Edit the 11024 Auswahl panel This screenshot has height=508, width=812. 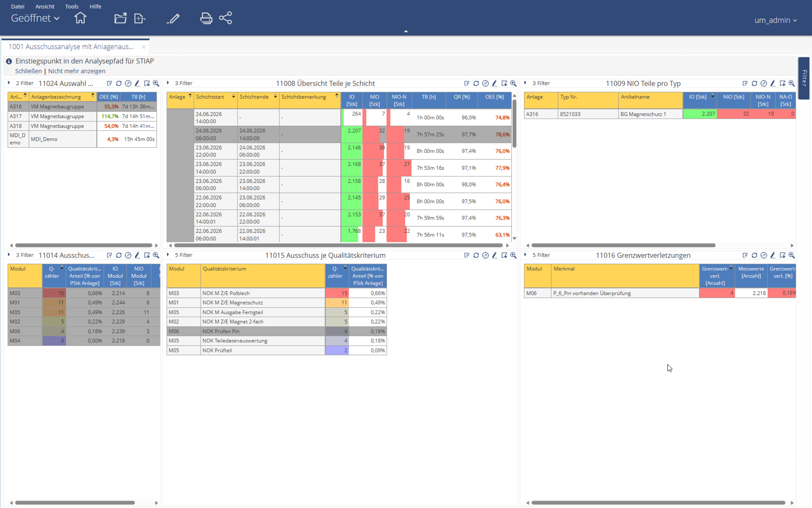click(x=137, y=83)
